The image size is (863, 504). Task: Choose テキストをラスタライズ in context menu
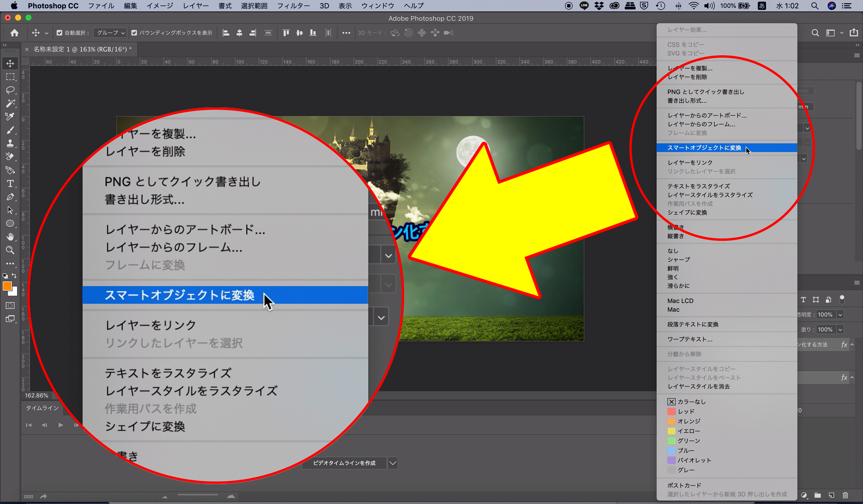[x=727, y=186]
